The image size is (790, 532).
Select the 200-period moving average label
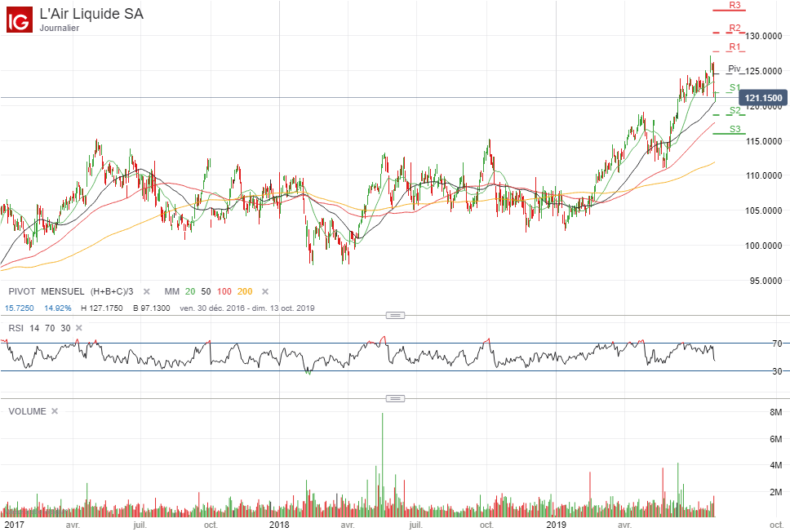tap(245, 291)
